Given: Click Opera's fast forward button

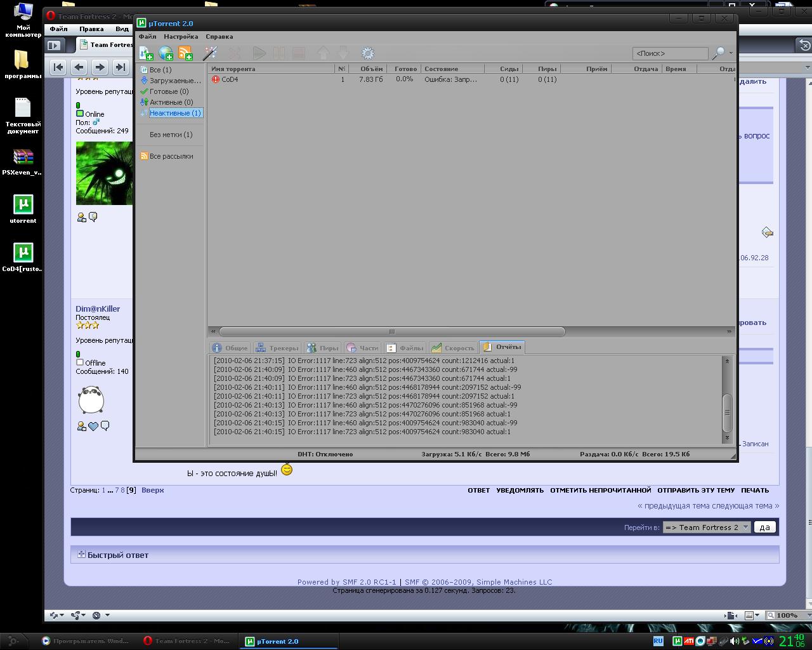Looking at the screenshot, I should [x=120, y=67].
